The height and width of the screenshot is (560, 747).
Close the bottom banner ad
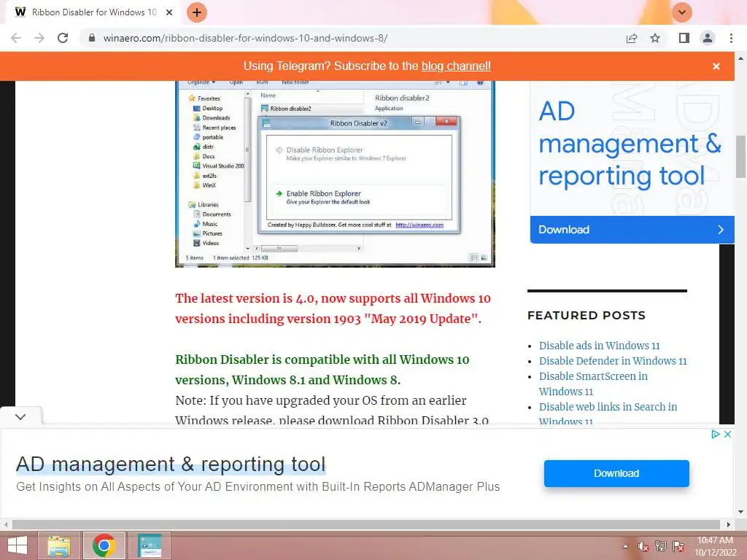(x=727, y=435)
